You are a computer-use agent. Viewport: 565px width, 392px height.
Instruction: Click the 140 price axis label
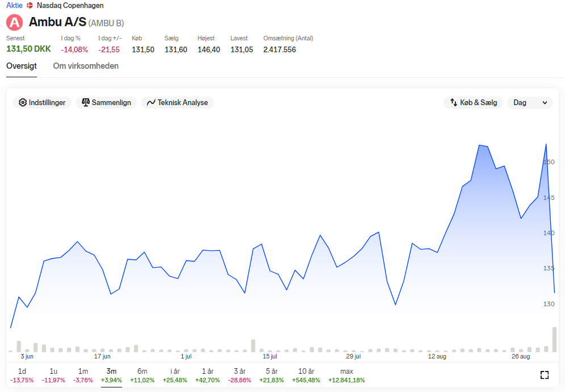tap(549, 233)
